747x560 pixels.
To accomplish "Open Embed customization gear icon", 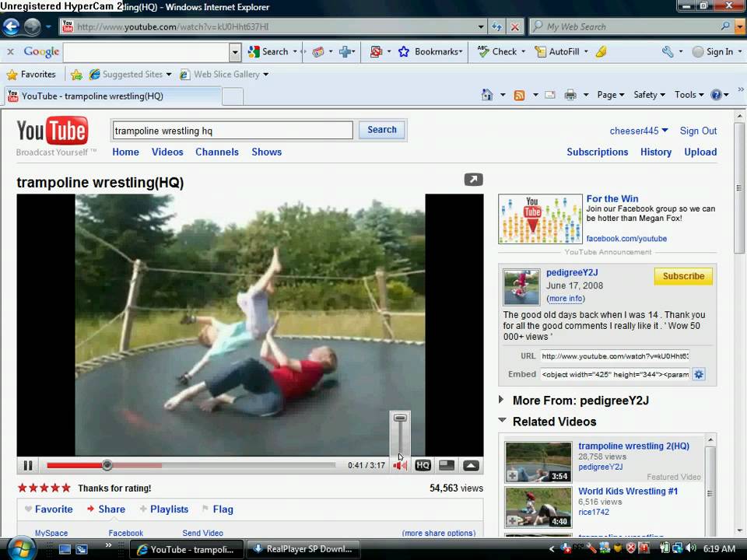I will [x=699, y=374].
